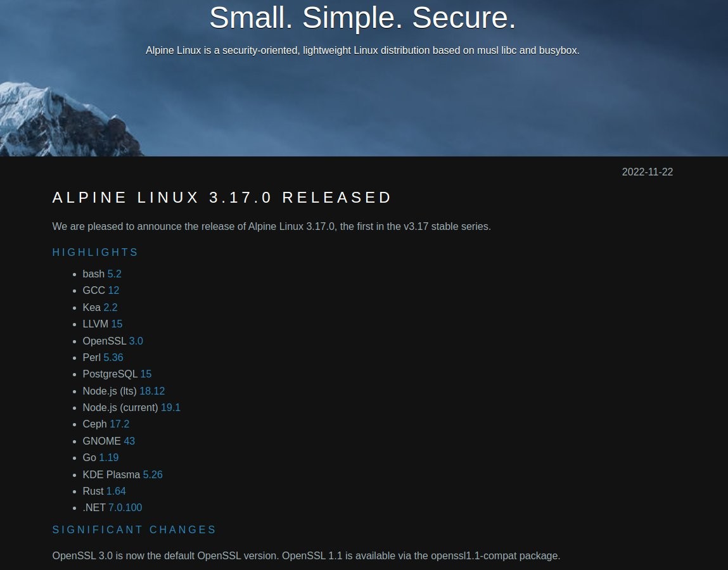The height and width of the screenshot is (570, 728).
Task: Open the Kea 2.2 version link
Action: click(x=110, y=307)
